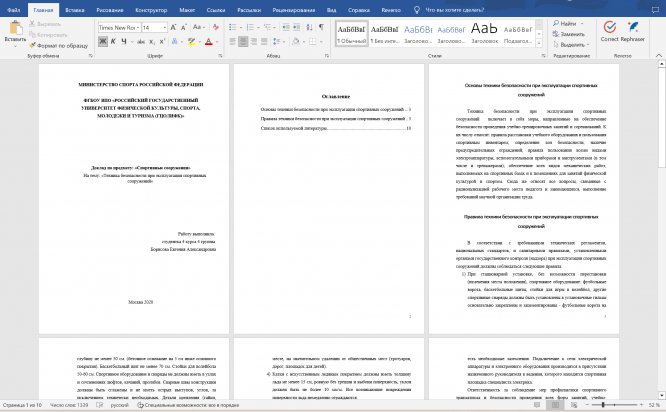Image resolution: width=666 pixels, height=412 pixels.
Task: Toggle subscript formatting
Action: (152, 42)
